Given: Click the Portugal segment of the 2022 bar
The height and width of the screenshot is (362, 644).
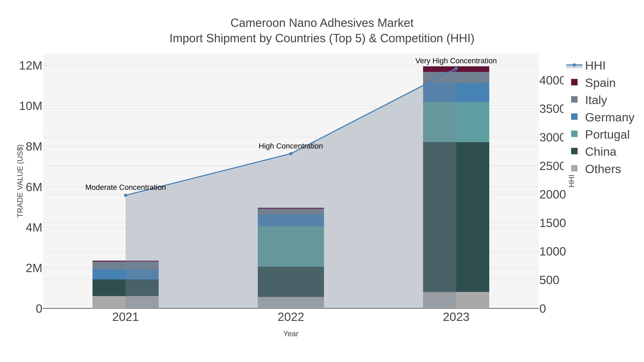Looking at the screenshot, I should tap(291, 247).
